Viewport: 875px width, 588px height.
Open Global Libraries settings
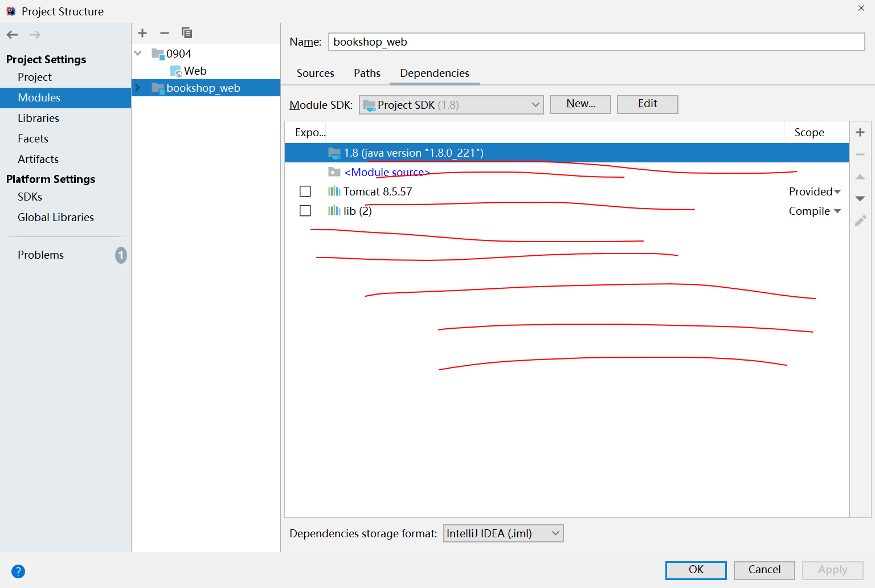pyautogui.click(x=56, y=217)
